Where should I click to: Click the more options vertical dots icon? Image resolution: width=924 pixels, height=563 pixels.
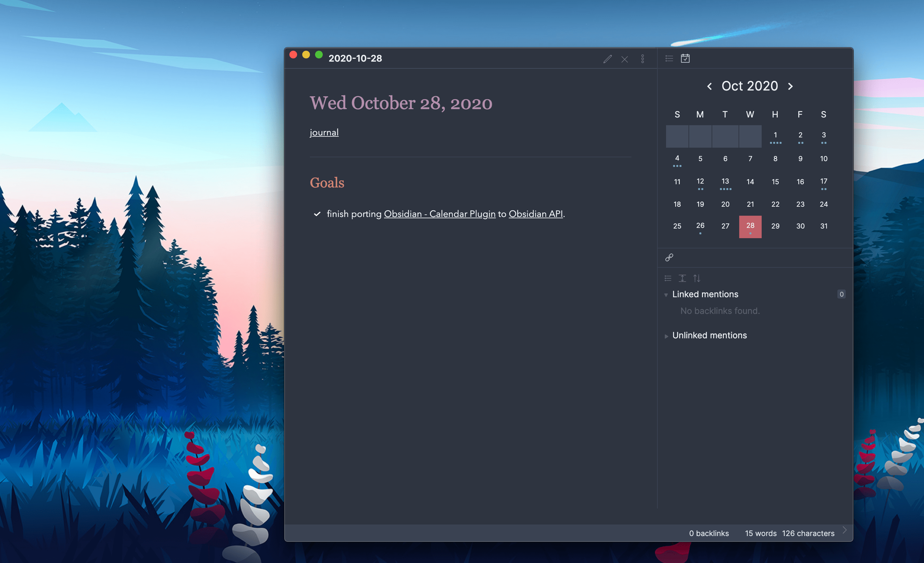pos(643,58)
